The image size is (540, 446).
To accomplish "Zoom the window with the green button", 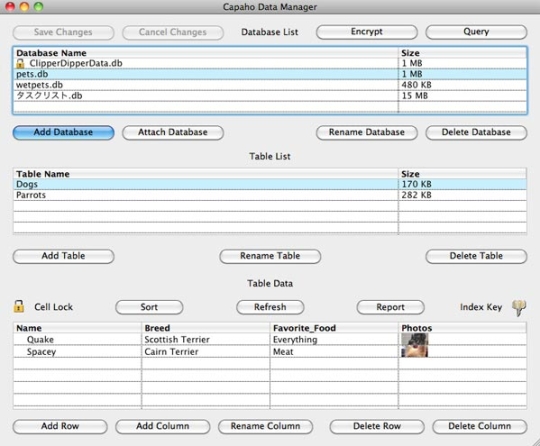I will [39, 7].
